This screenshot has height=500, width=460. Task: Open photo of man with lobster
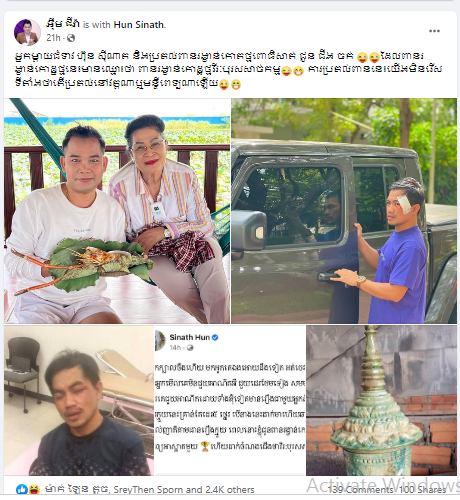(x=117, y=211)
